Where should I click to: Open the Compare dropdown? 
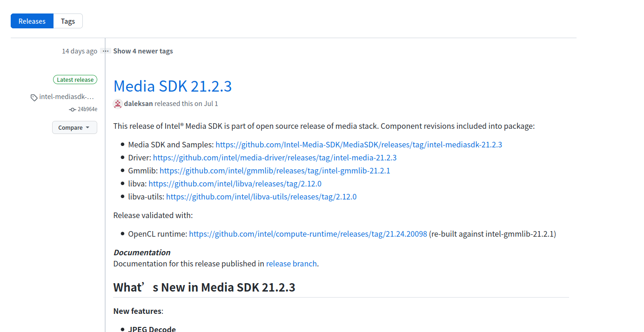pos(74,127)
